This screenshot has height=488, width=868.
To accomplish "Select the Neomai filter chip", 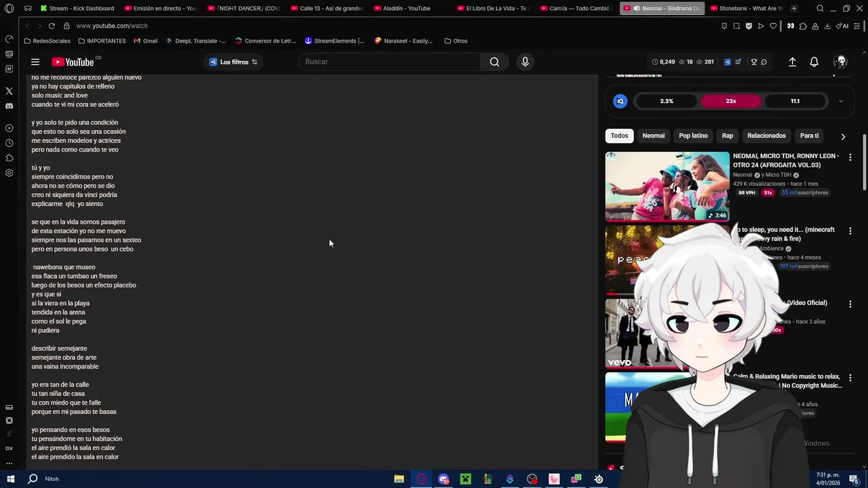I will [x=654, y=136].
